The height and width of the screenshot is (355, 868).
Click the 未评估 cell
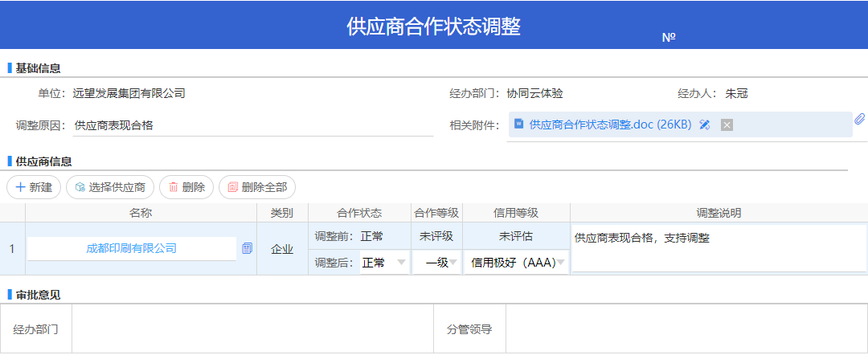tap(516, 236)
